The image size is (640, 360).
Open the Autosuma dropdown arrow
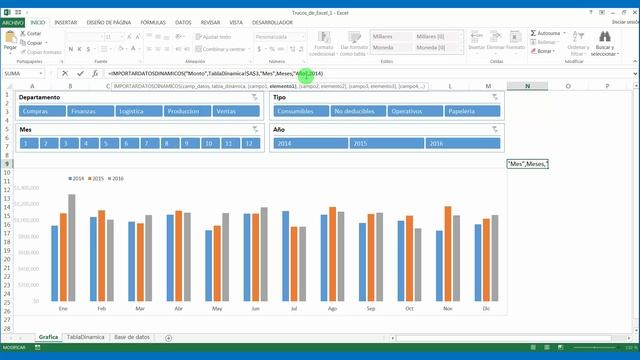[564, 33]
